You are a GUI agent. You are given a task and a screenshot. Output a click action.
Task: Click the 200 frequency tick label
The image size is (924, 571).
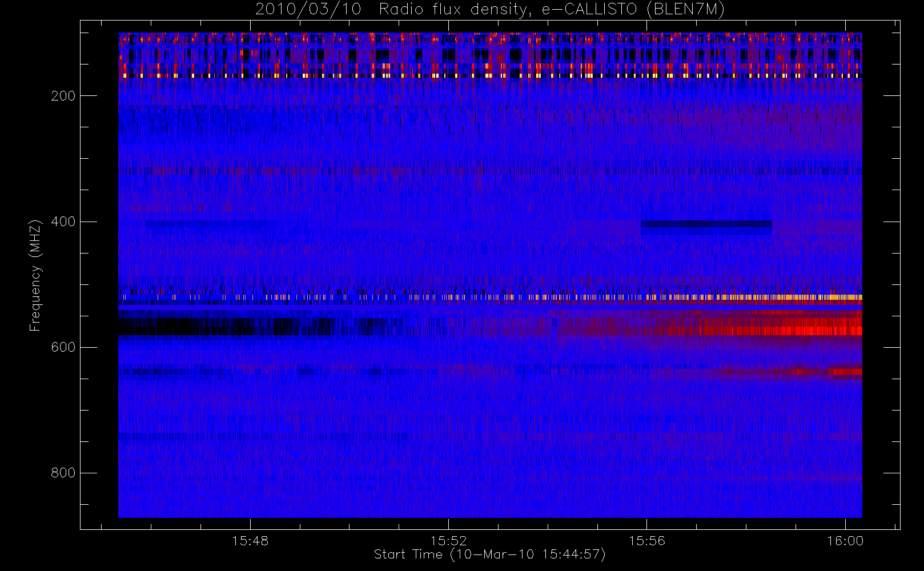coord(63,96)
